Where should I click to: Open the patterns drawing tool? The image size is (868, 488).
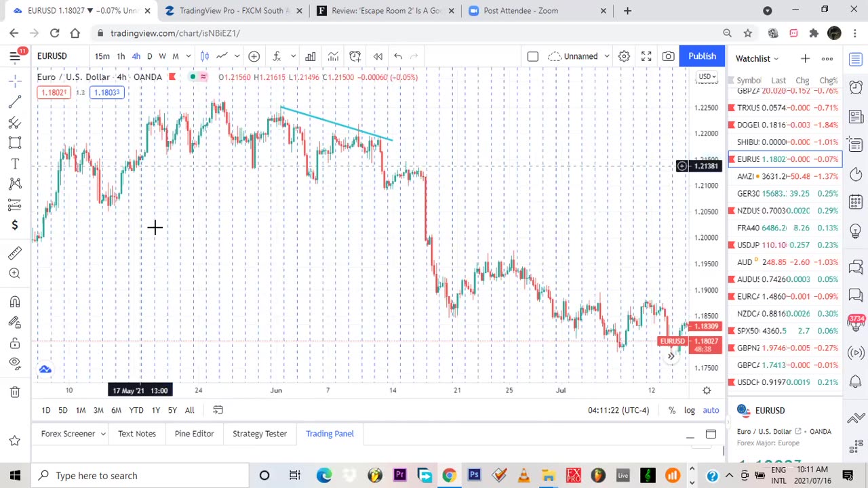[15, 184]
